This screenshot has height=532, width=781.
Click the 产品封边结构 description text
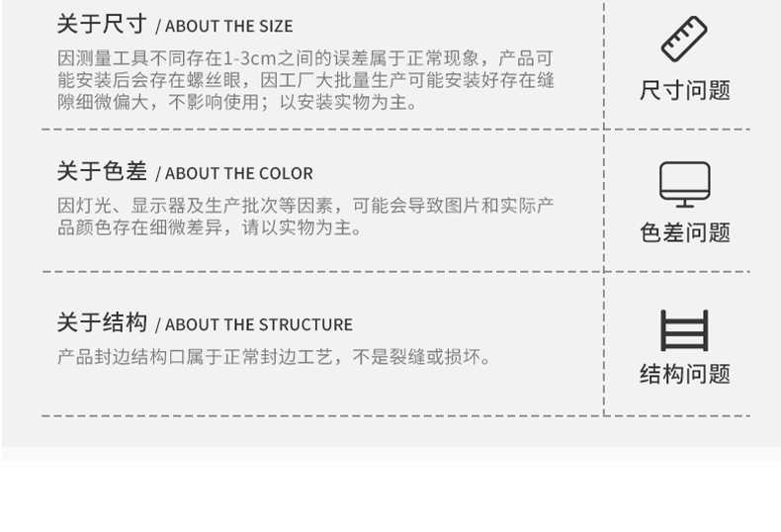click(274, 357)
